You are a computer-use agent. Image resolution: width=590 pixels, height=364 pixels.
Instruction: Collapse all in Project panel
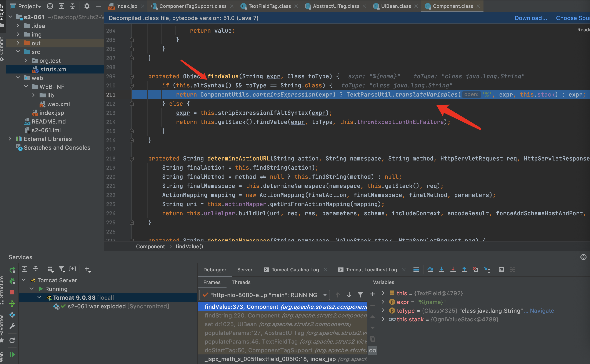point(72,6)
